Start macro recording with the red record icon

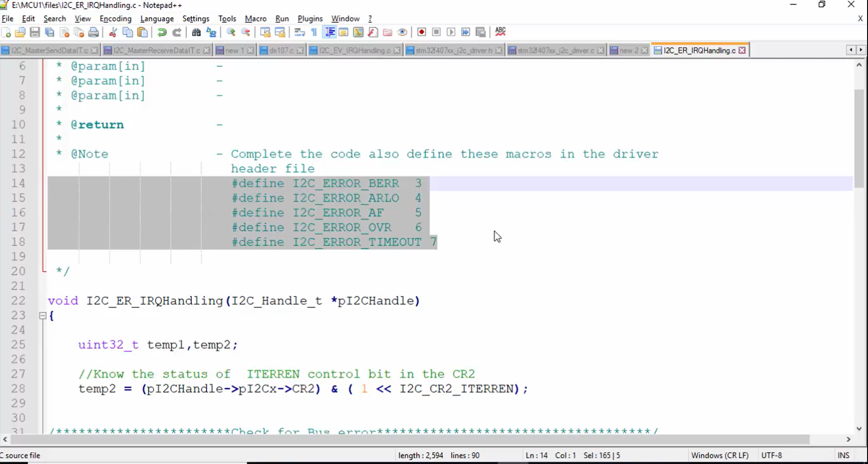point(422,32)
